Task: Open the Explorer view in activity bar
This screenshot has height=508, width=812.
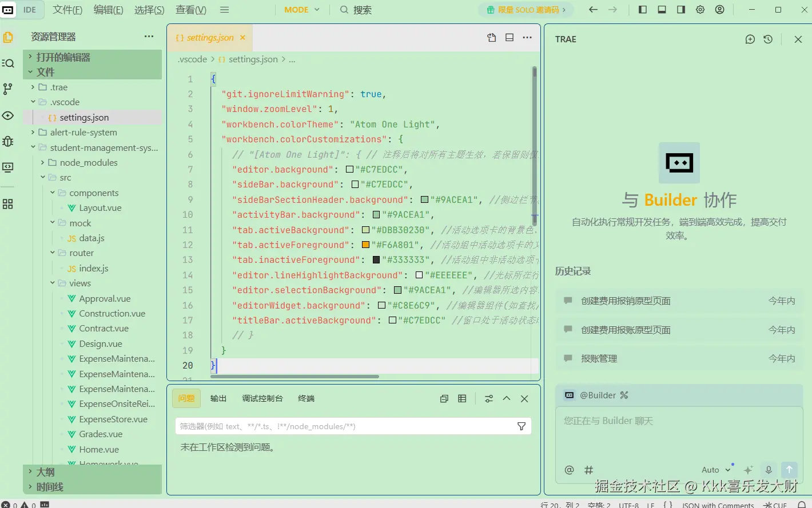Action: (x=8, y=37)
